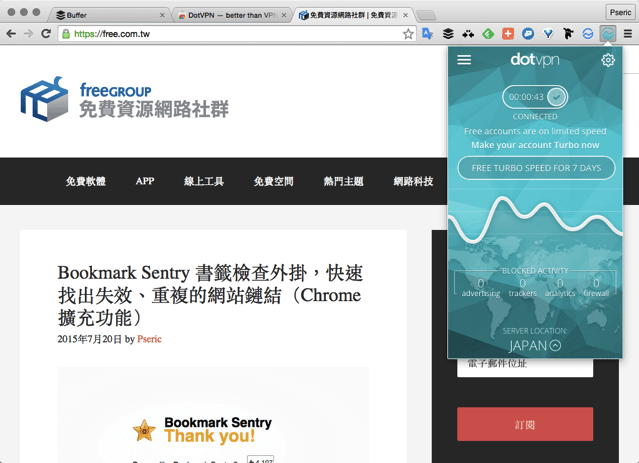Click the analytics blocked count
The width and height of the screenshot is (639, 463).
click(560, 288)
